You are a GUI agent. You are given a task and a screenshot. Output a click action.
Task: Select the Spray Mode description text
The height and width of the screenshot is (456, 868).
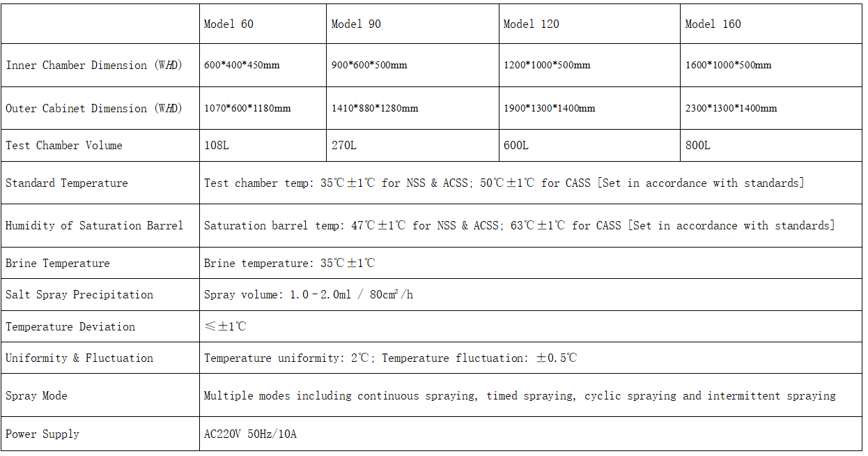pyautogui.click(x=520, y=395)
